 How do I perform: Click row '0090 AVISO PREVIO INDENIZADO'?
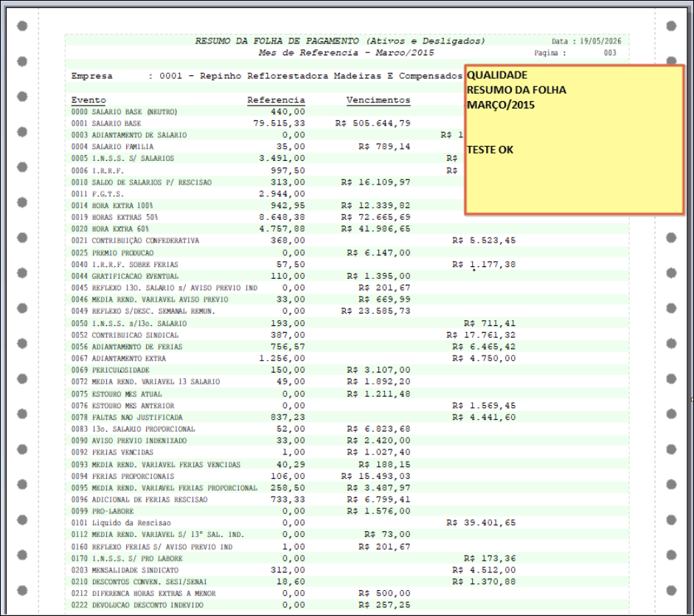pos(129,440)
